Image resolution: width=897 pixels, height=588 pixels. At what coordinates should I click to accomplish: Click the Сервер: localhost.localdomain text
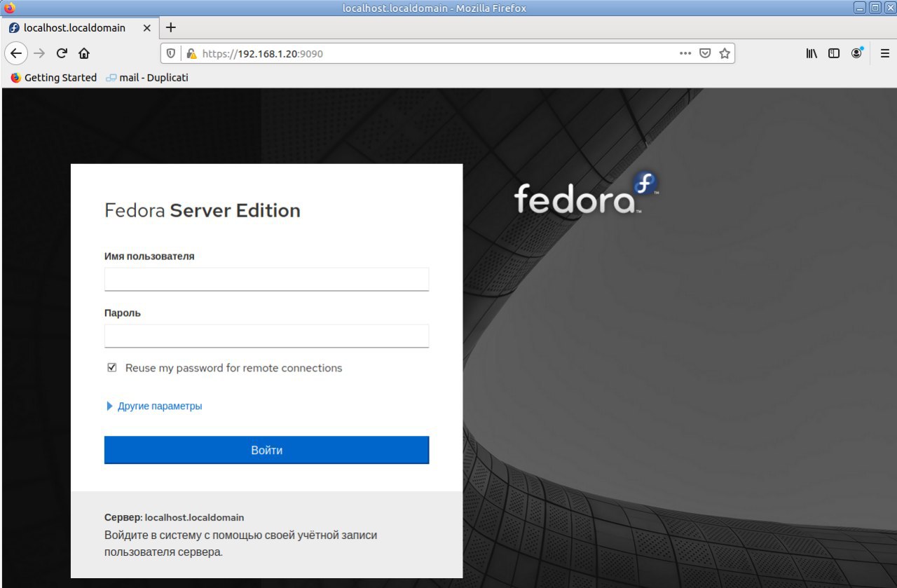(x=174, y=517)
